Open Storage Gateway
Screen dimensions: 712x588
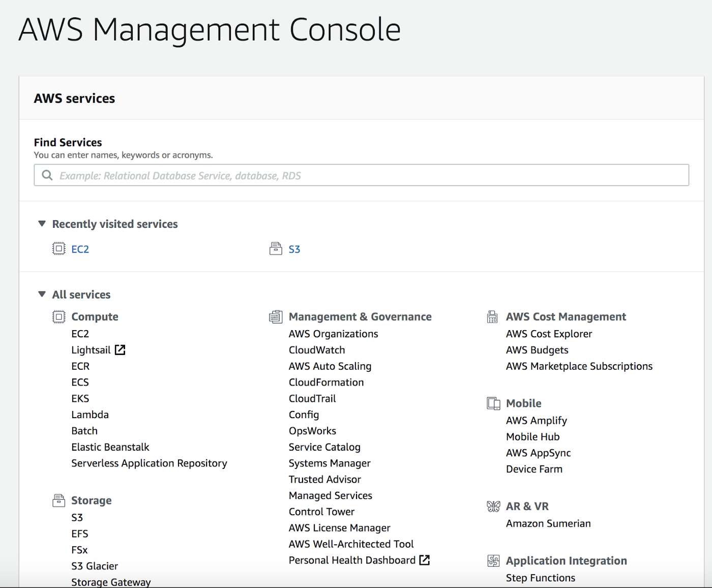pyautogui.click(x=111, y=582)
